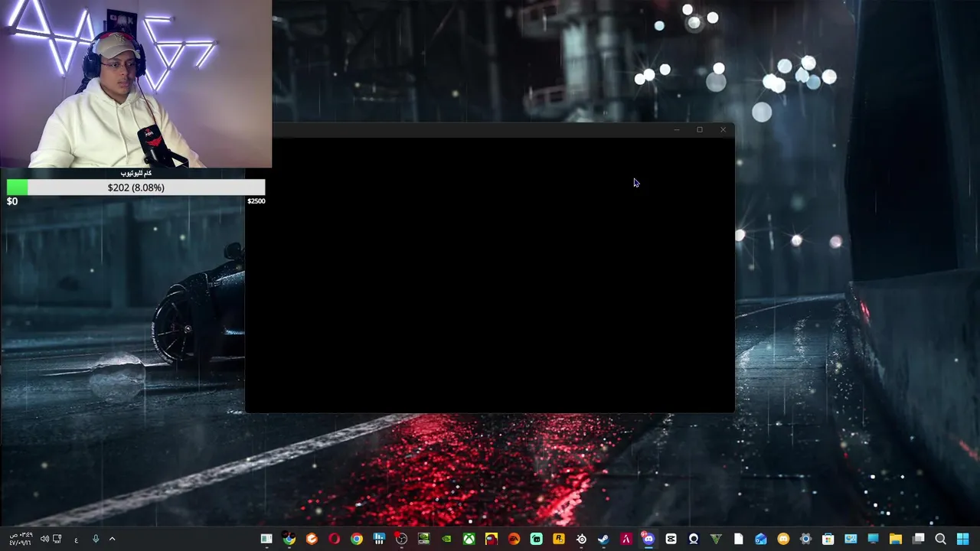
Task: Open Task View in the taskbar
Action: (x=918, y=540)
